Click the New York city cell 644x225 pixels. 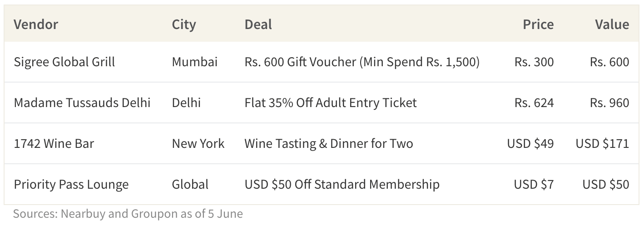198,144
